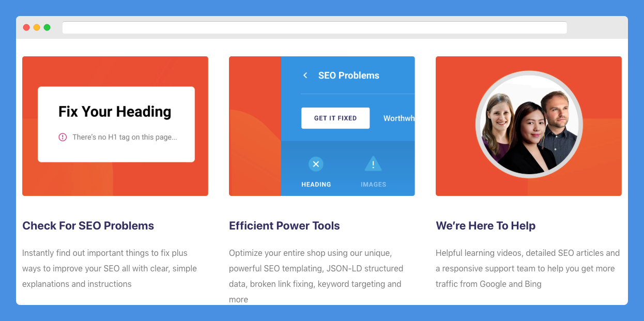Open the HEADING tab label
The image size is (644, 321).
coord(316,185)
